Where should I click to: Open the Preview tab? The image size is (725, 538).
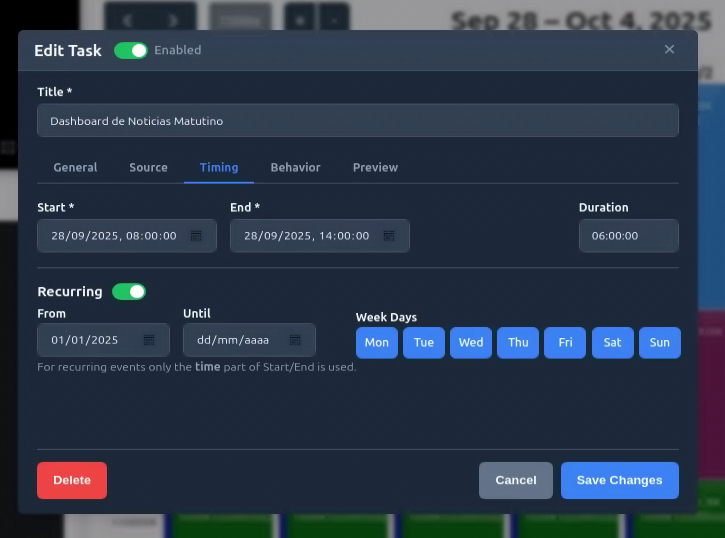click(375, 167)
